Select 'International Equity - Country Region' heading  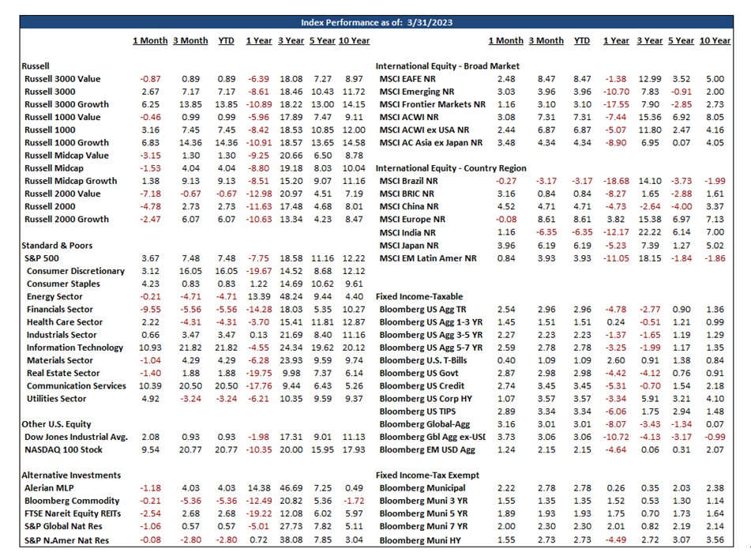tap(451, 168)
